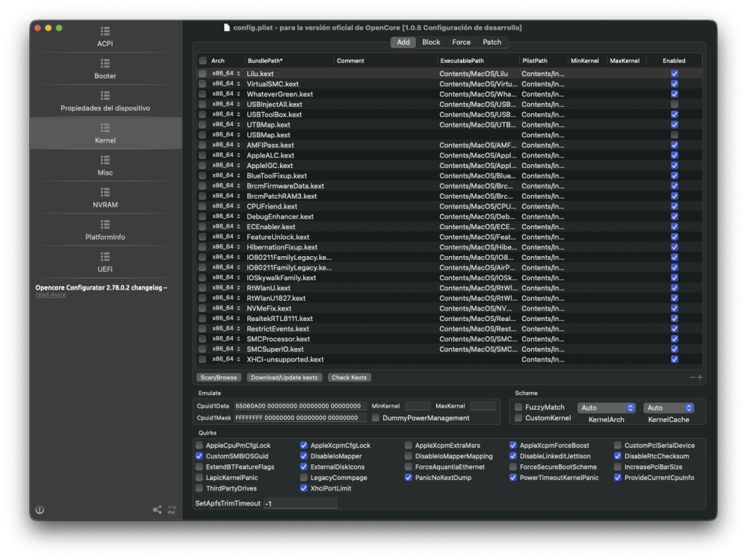This screenshot has height=560, width=747.
Task: Switch to the Force tab
Action: tap(461, 43)
